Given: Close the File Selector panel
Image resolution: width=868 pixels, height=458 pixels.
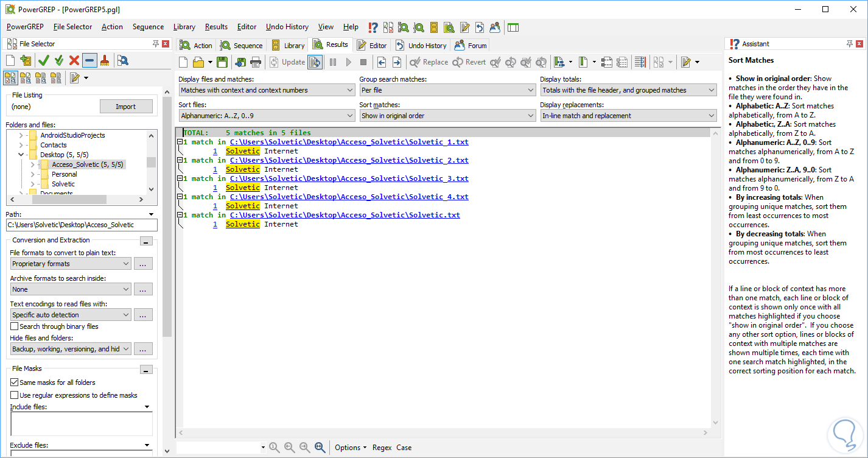Looking at the screenshot, I should 166,44.
